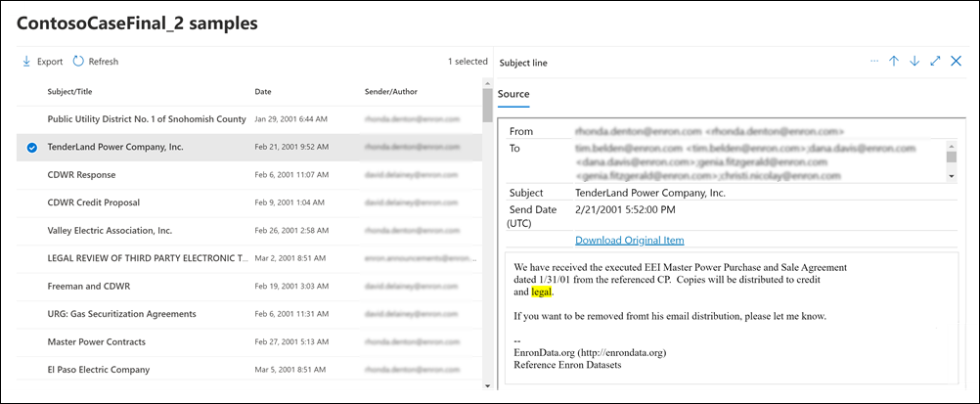
Task: Click EnronData.org signature line in email
Action: point(590,353)
